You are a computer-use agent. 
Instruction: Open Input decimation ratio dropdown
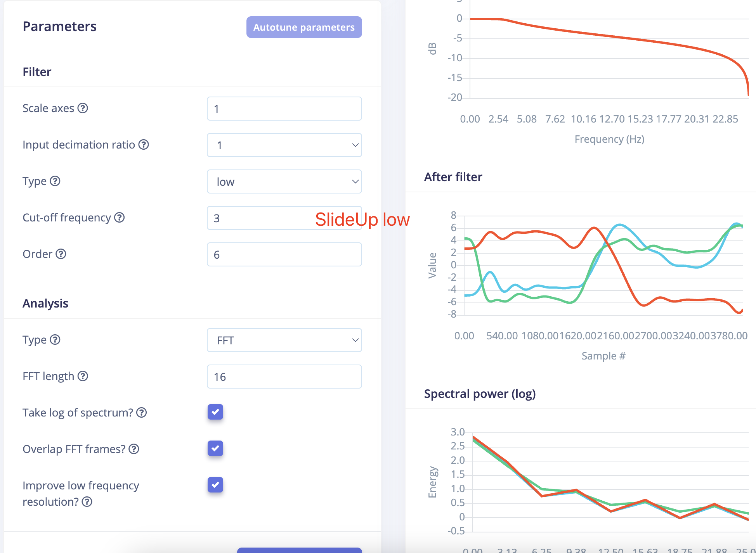(x=284, y=145)
